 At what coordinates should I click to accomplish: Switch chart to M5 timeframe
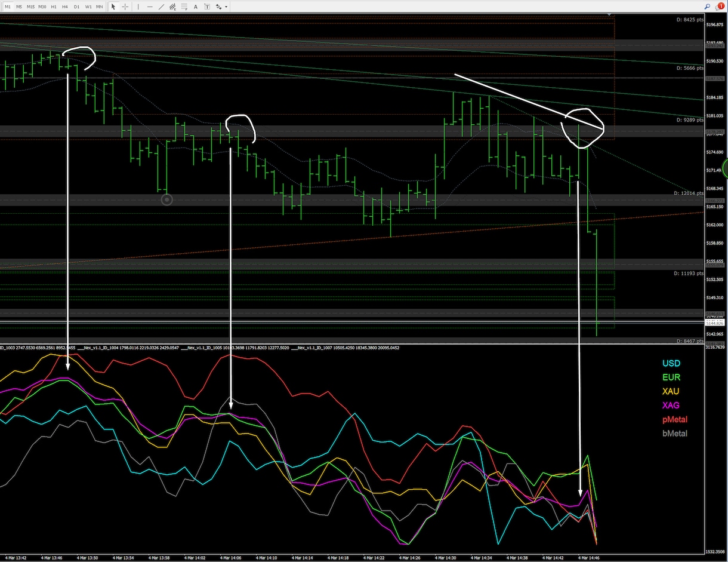point(19,7)
